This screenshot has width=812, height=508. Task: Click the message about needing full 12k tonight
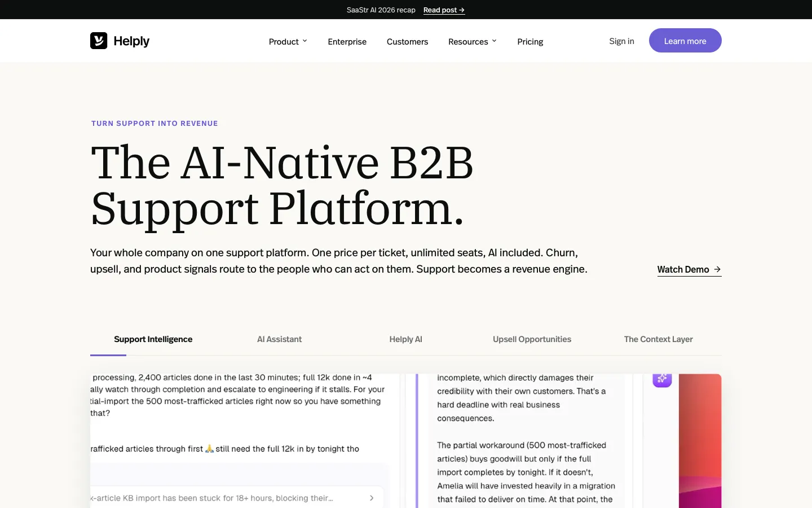[x=225, y=449]
